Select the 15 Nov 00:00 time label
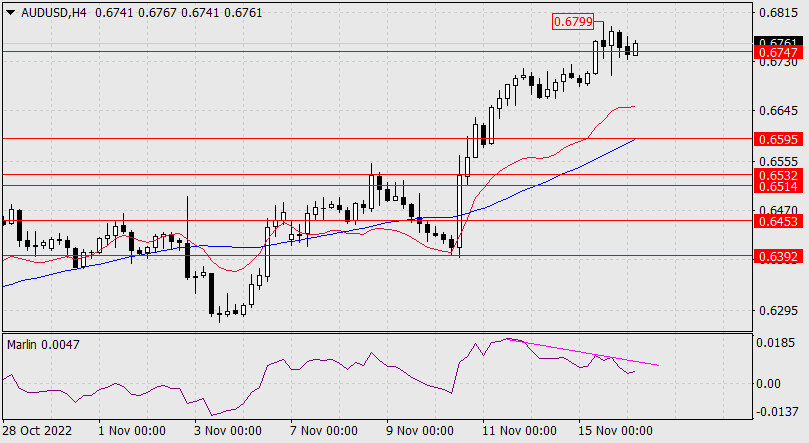Image resolution: width=809 pixels, height=443 pixels. coord(615,431)
